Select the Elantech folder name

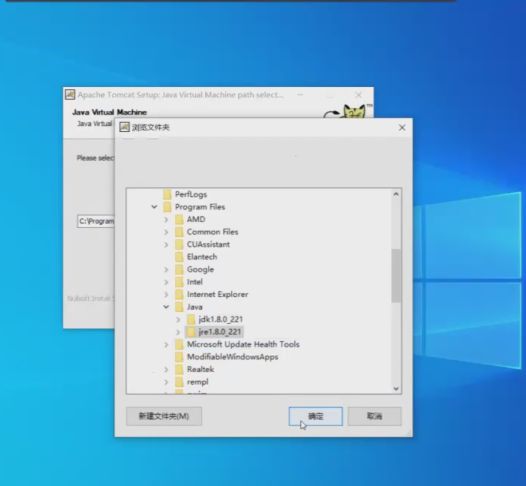tap(202, 257)
